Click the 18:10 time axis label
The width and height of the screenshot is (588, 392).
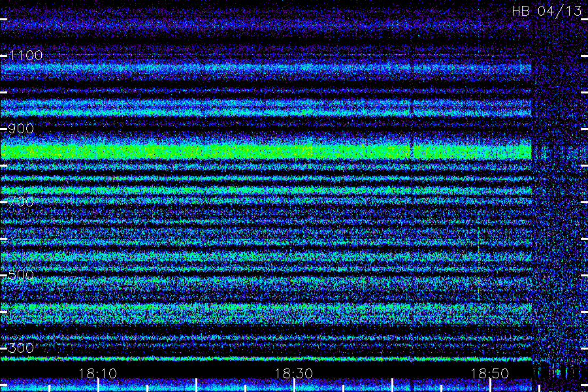pos(97,374)
